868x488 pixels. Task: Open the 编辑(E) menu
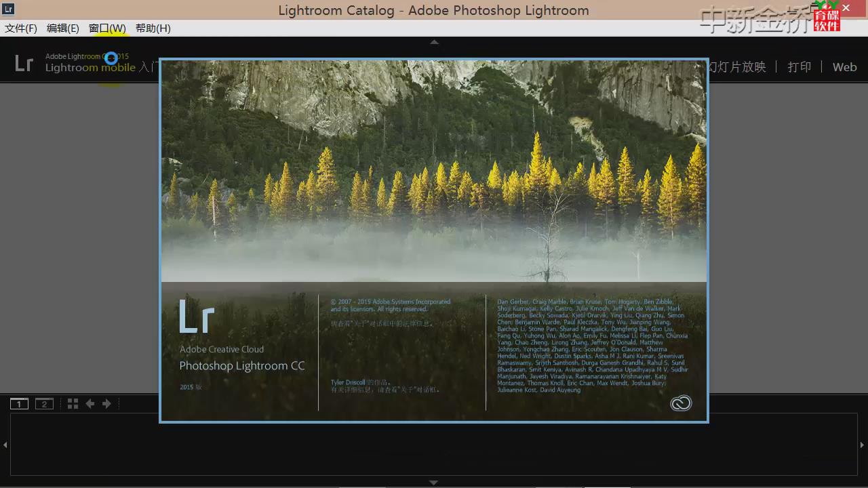coord(62,28)
